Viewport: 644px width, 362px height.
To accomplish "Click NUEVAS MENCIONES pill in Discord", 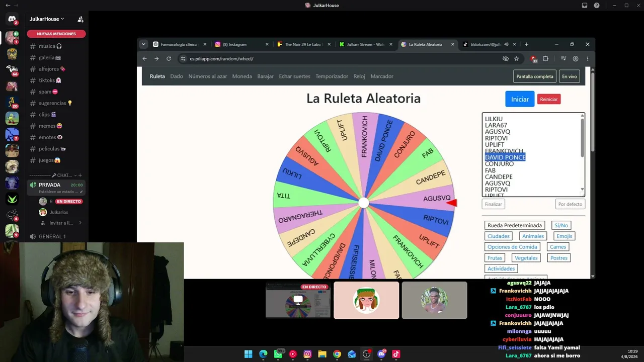I will [56, 34].
